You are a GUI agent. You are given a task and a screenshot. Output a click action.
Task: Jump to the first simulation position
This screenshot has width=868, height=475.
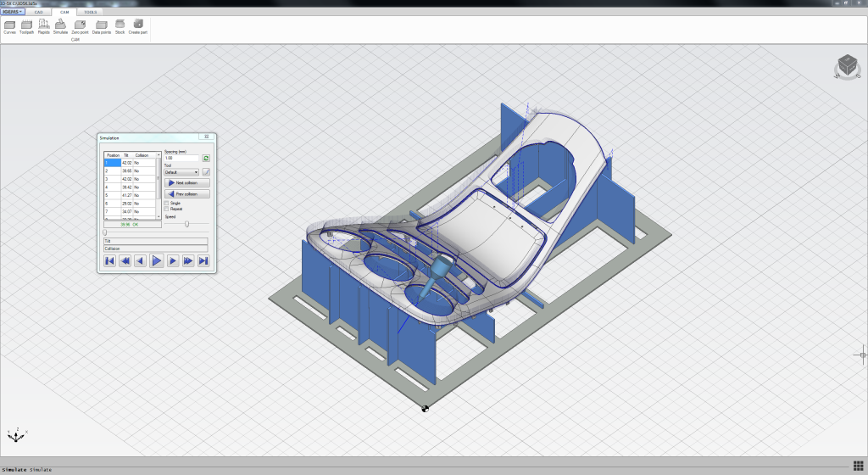pyautogui.click(x=109, y=260)
